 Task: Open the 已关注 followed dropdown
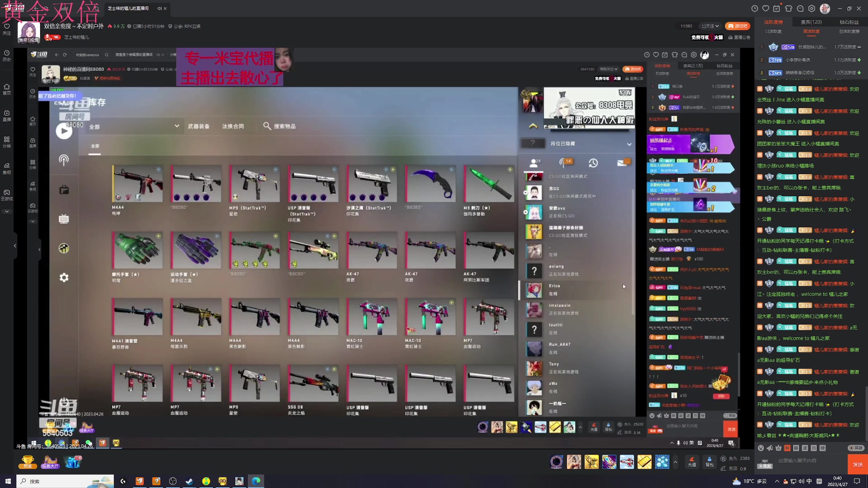click(710, 26)
